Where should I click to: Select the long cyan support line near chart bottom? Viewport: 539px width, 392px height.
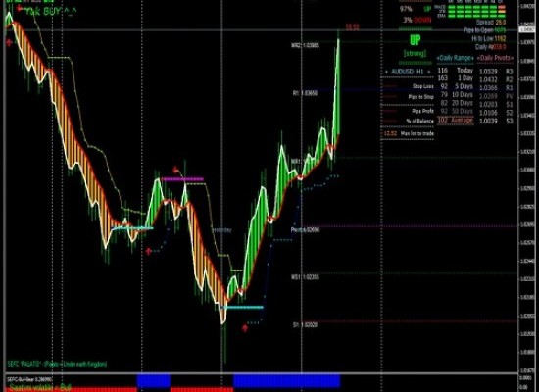[x=241, y=307]
